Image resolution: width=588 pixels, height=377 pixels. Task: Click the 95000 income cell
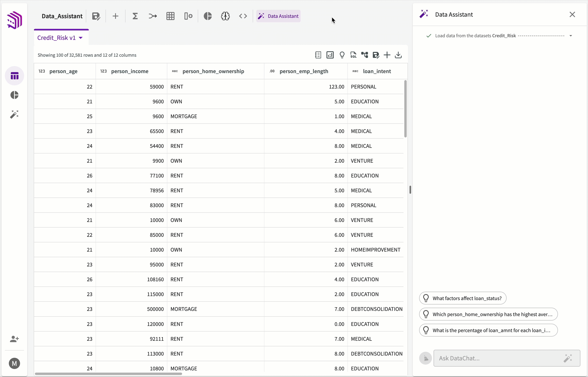[x=131, y=265]
